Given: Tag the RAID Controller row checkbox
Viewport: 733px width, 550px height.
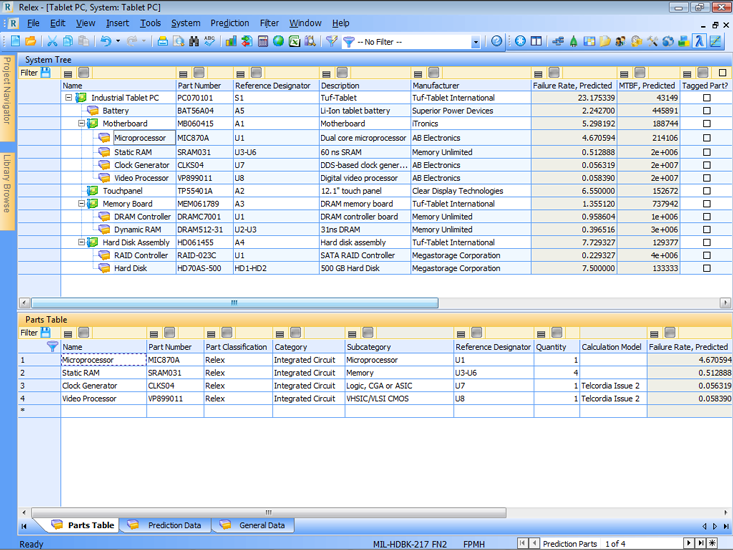Looking at the screenshot, I should point(707,255).
